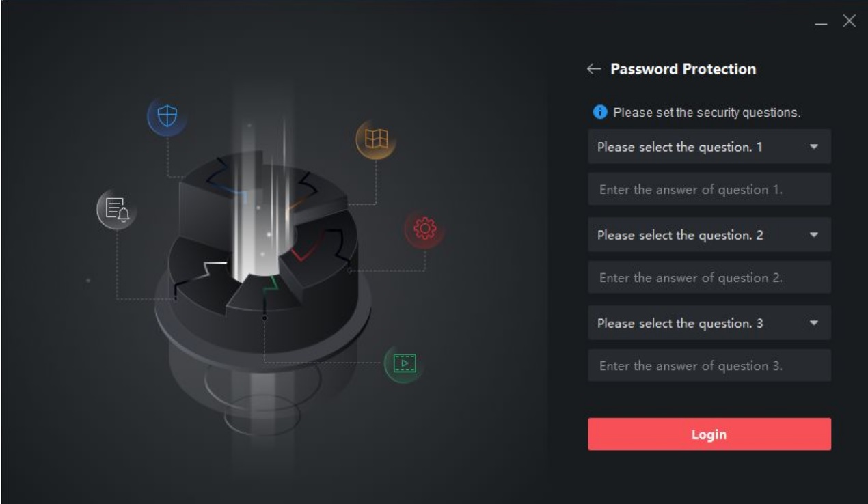Click the blue info icon next to instructions
Viewport: 868px width, 504px height.
(600, 112)
